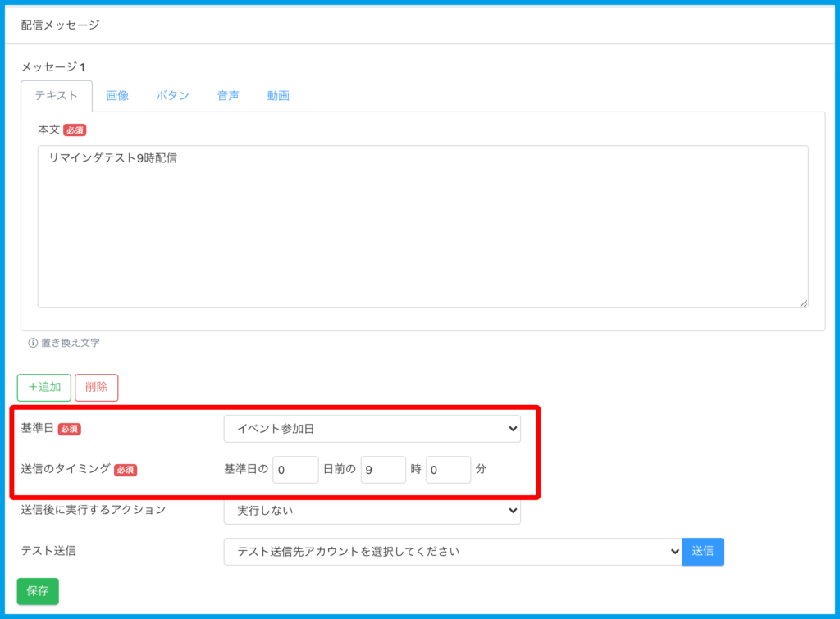This screenshot has width=840, height=619.
Task: Click the 必須 badge next to 本文
Action: [x=75, y=130]
